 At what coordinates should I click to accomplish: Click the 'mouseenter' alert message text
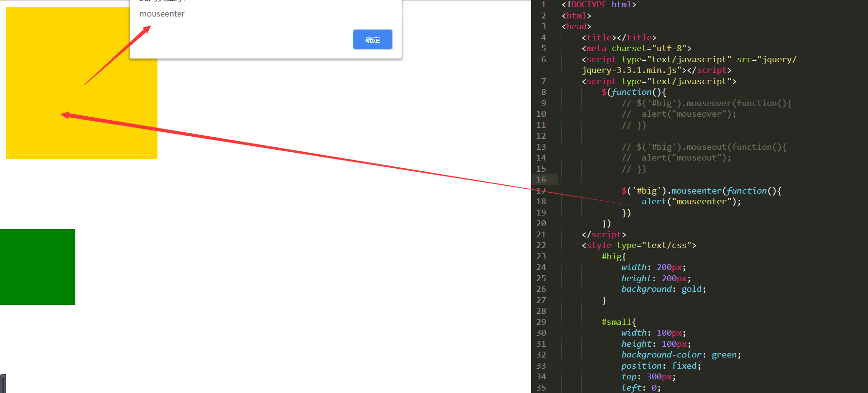(162, 14)
